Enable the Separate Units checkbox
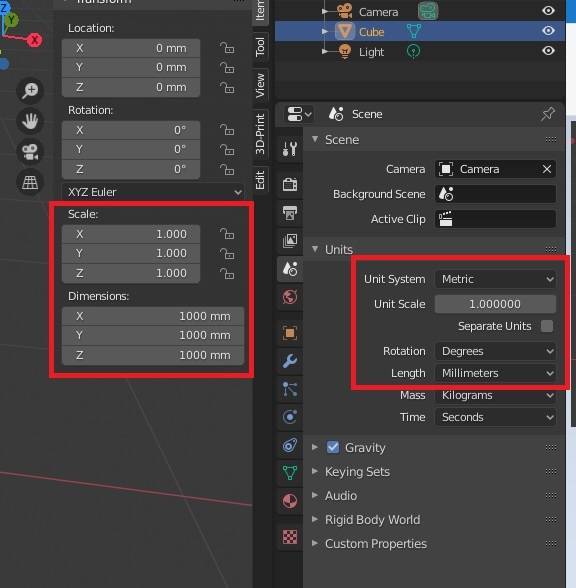Image resolution: width=576 pixels, height=588 pixels. 547,326
